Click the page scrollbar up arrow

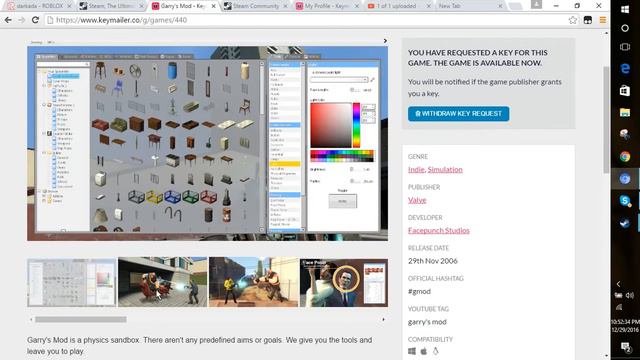click(x=606, y=33)
